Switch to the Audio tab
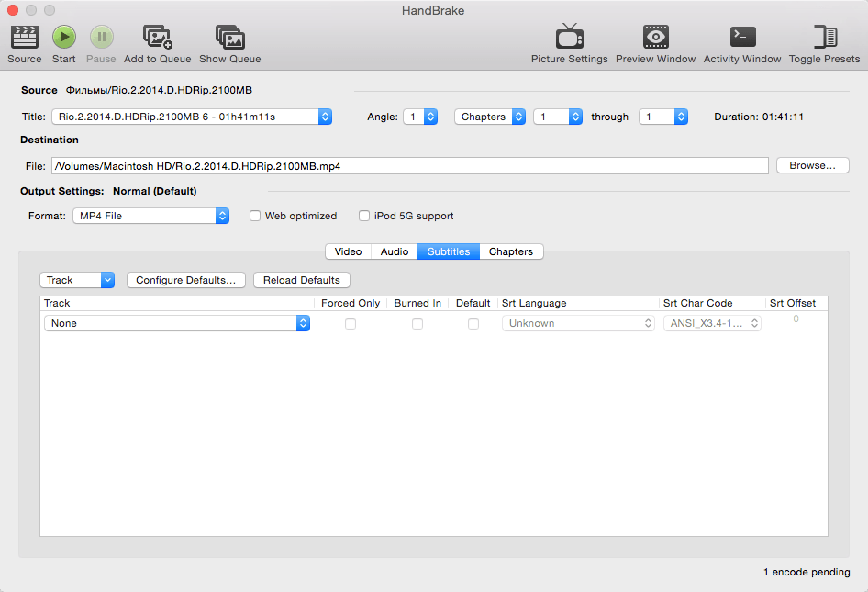Image resolution: width=868 pixels, height=592 pixels. [395, 251]
